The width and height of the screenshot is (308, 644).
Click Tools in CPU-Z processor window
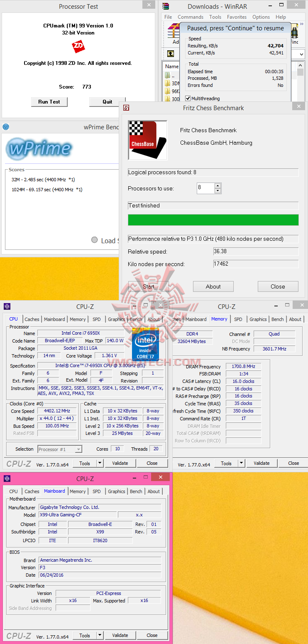(x=85, y=463)
